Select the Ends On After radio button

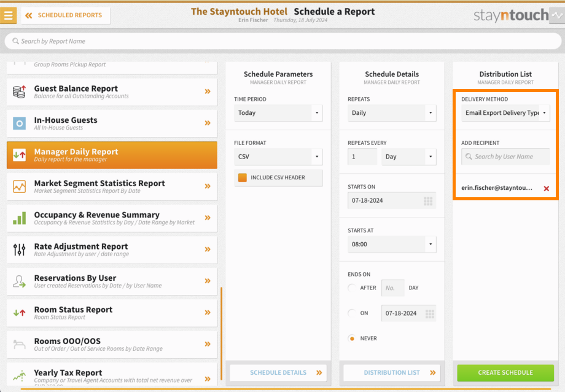pos(352,288)
